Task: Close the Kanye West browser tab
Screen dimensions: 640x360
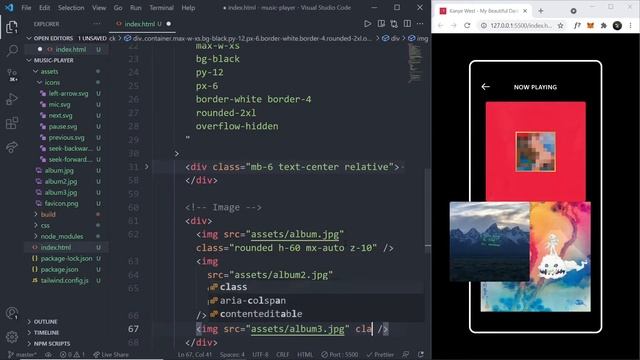Action: (525, 11)
